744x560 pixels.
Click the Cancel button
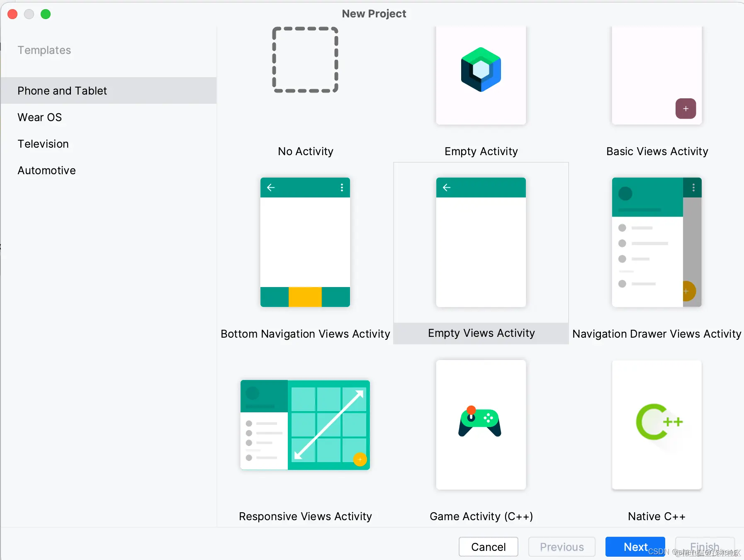[x=489, y=547]
